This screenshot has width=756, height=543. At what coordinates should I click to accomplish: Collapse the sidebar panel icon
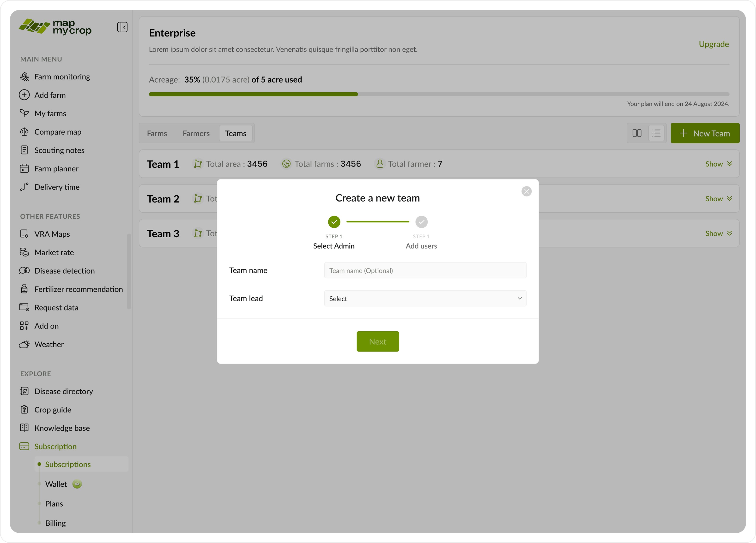(x=122, y=27)
